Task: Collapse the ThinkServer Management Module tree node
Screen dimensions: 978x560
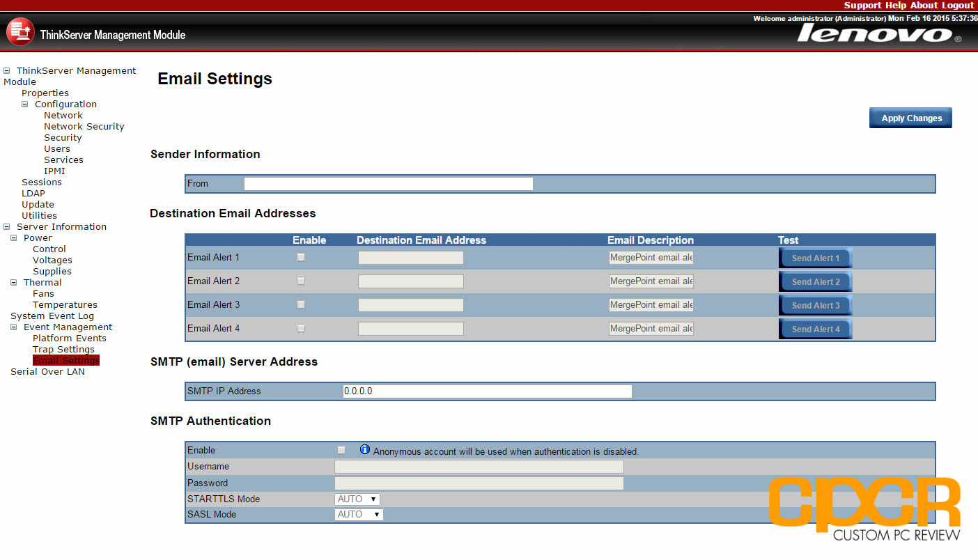Action: pos(7,70)
